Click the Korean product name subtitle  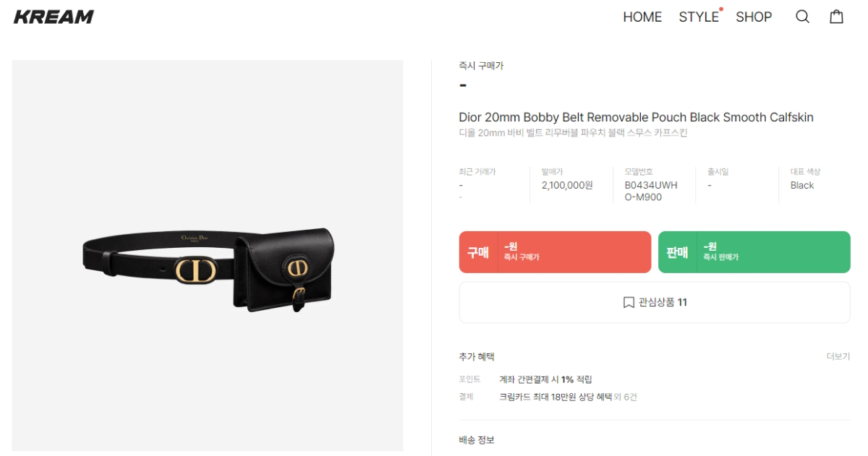(573, 133)
